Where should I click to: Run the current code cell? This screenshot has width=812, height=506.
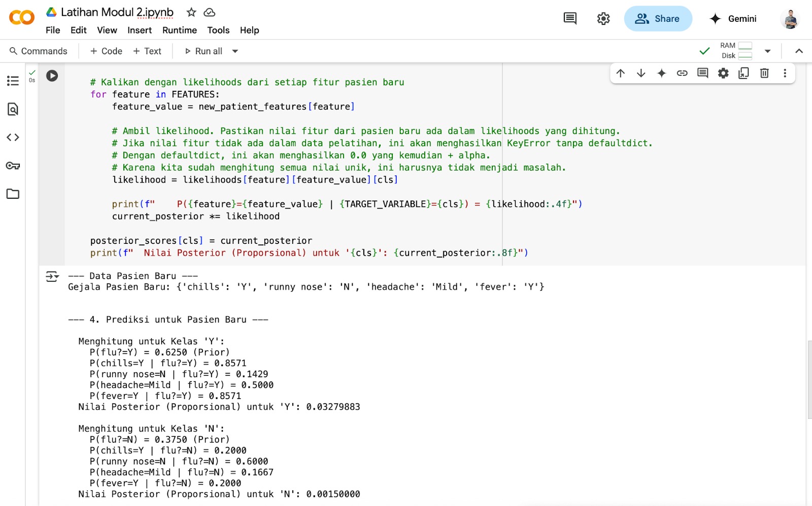tap(52, 76)
